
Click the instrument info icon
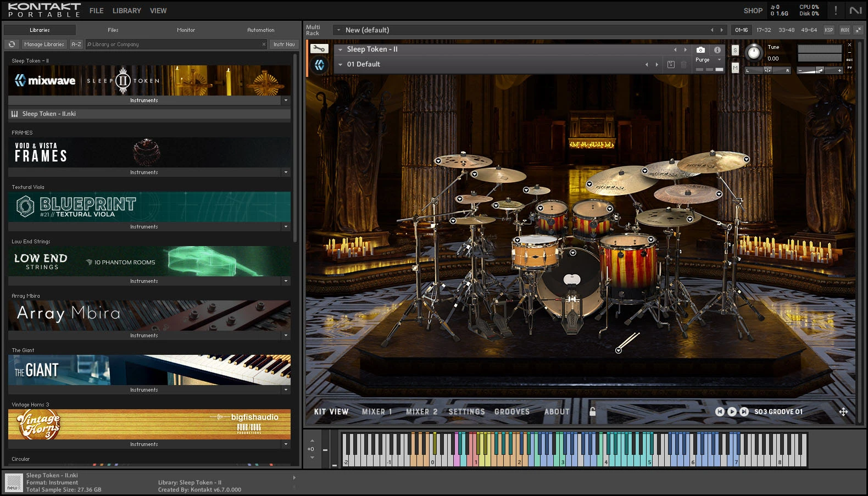(x=717, y=49)
